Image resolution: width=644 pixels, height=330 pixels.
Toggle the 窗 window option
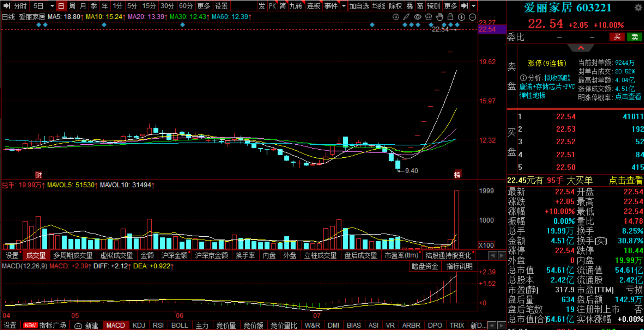tap(420, 6)
